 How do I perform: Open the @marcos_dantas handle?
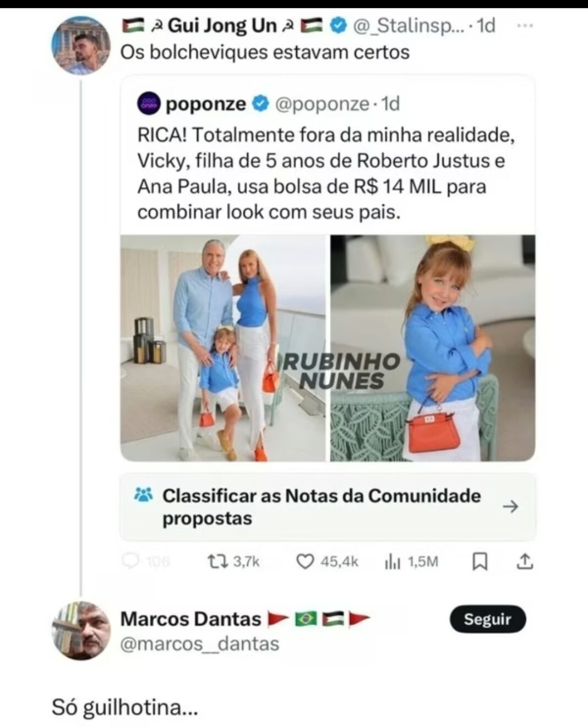point(199,643)
